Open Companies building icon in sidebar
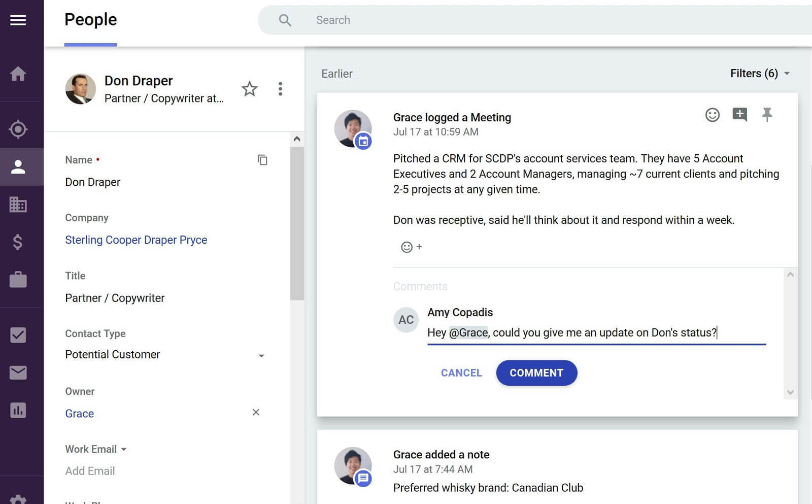The width and height of the screenshot is (812, 504). [x=18, y=204]
